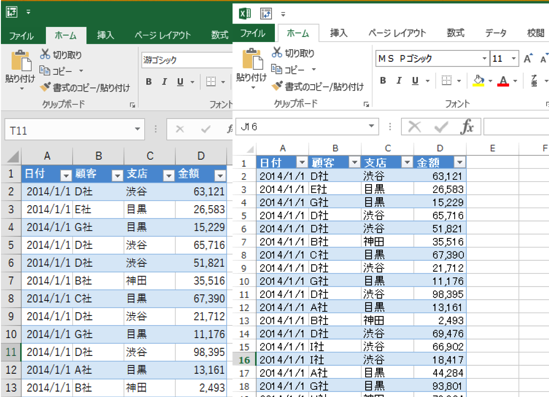
Task: Click Borders icon in left window
Action: pos(211,82)
